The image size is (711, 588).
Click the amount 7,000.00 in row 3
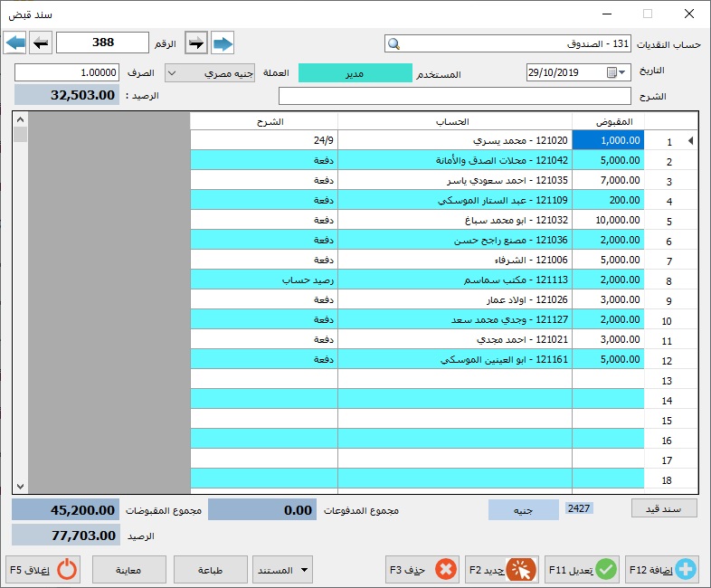(x=608, y=180)
